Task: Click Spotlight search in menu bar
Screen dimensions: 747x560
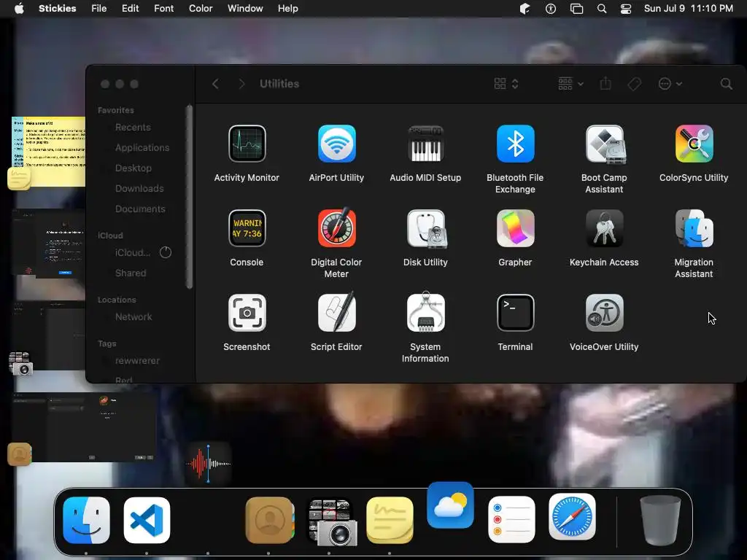Action: pos(602,9)
